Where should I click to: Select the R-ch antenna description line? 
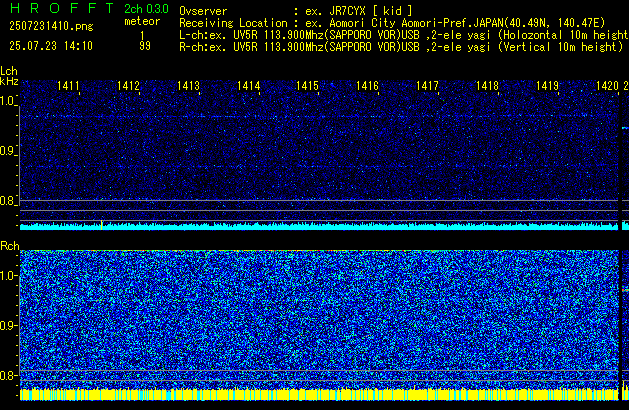(401, 47)
